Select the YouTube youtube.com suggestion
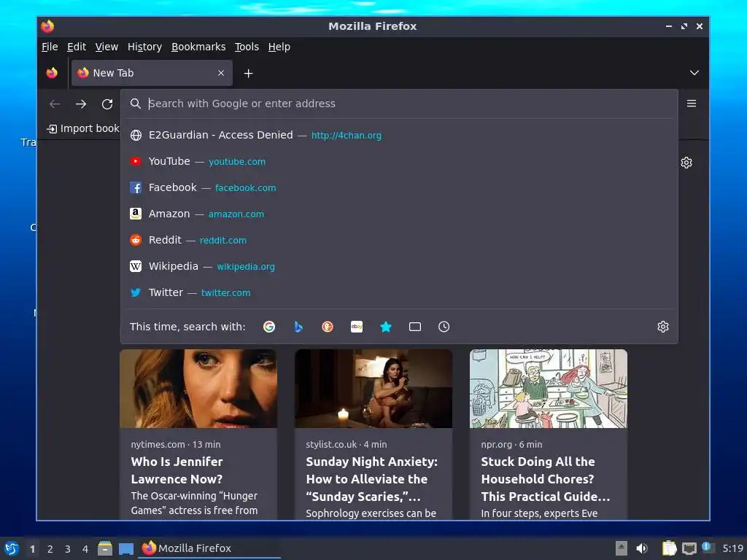Viewport: 747px width, 560px height. click(399, 161)
